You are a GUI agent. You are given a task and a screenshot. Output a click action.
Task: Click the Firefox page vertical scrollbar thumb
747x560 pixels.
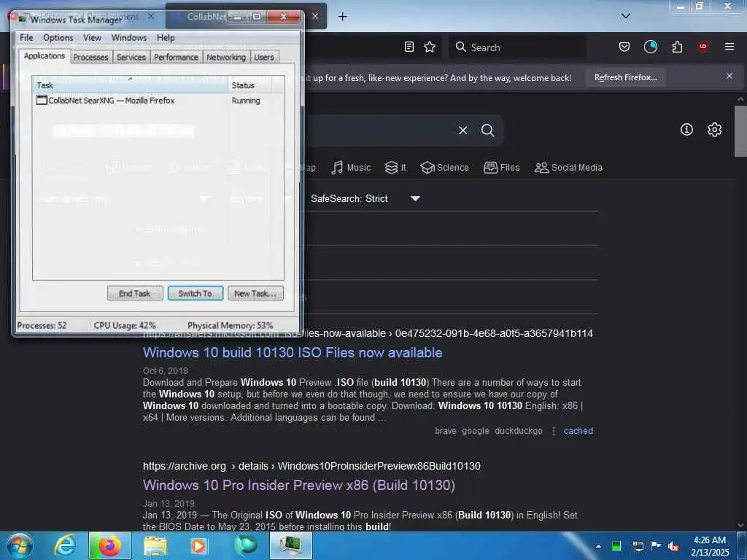(x=740, y=131)
